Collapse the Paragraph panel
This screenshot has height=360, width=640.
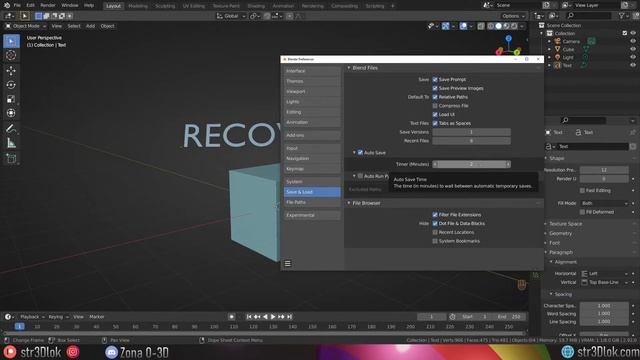point(561,252)
